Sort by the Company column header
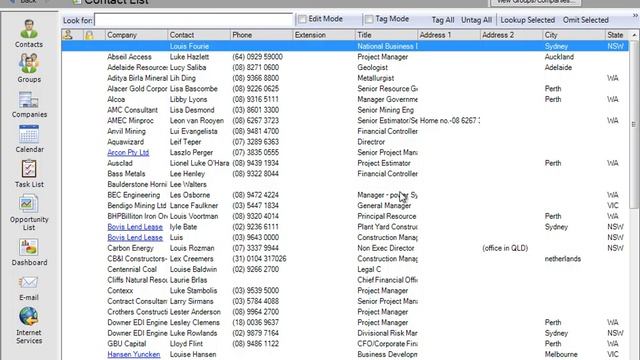The image size is (640, 360). point(136,35)
